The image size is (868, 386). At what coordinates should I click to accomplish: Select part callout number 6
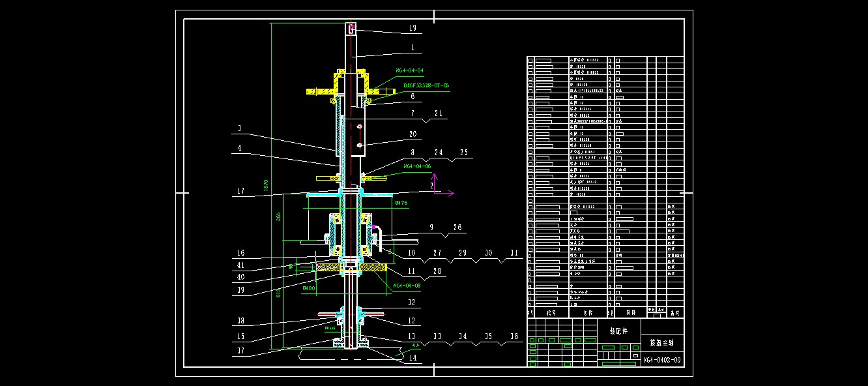click(x=412, y=96)
